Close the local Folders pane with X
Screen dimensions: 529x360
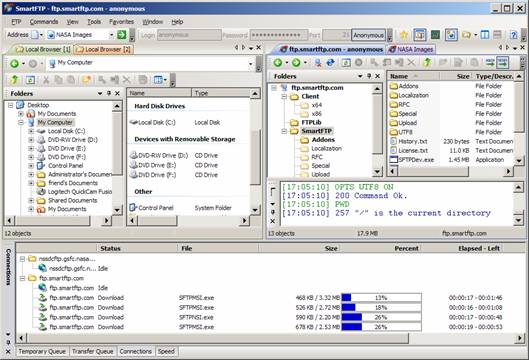pos(117,93)
